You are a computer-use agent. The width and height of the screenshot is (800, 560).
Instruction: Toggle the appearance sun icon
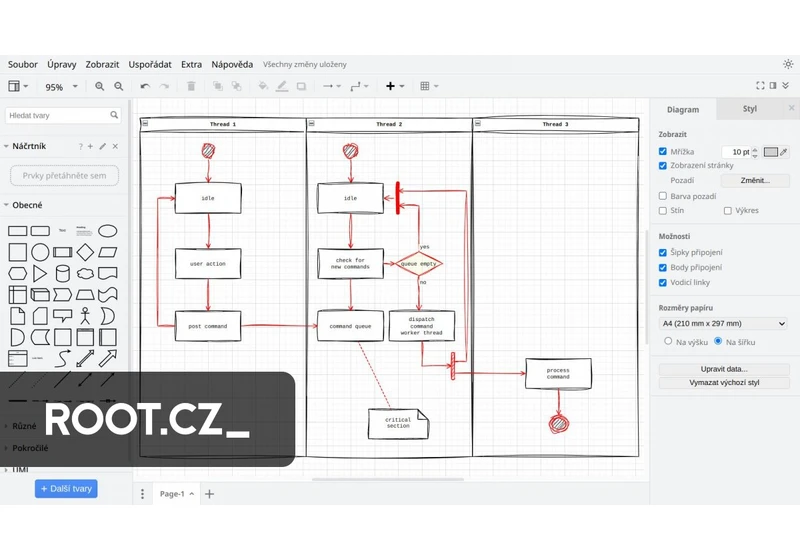[x=788, y=64]
